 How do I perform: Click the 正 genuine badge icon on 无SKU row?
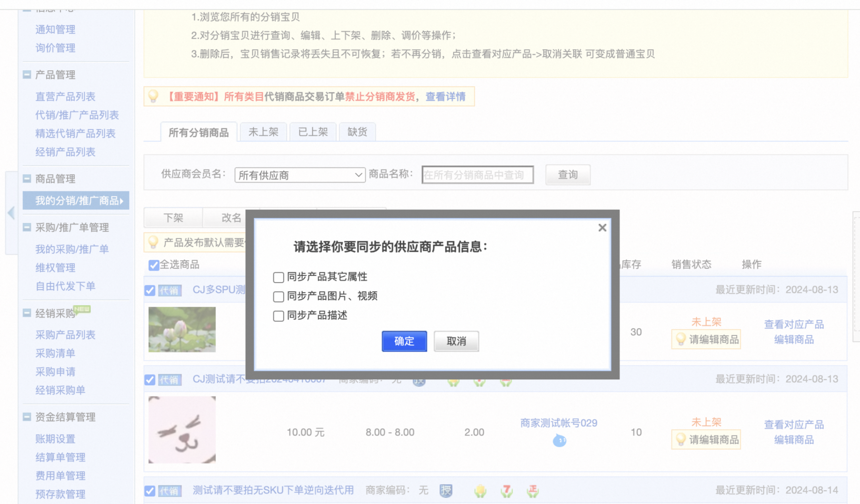click(x=533, y=491)
